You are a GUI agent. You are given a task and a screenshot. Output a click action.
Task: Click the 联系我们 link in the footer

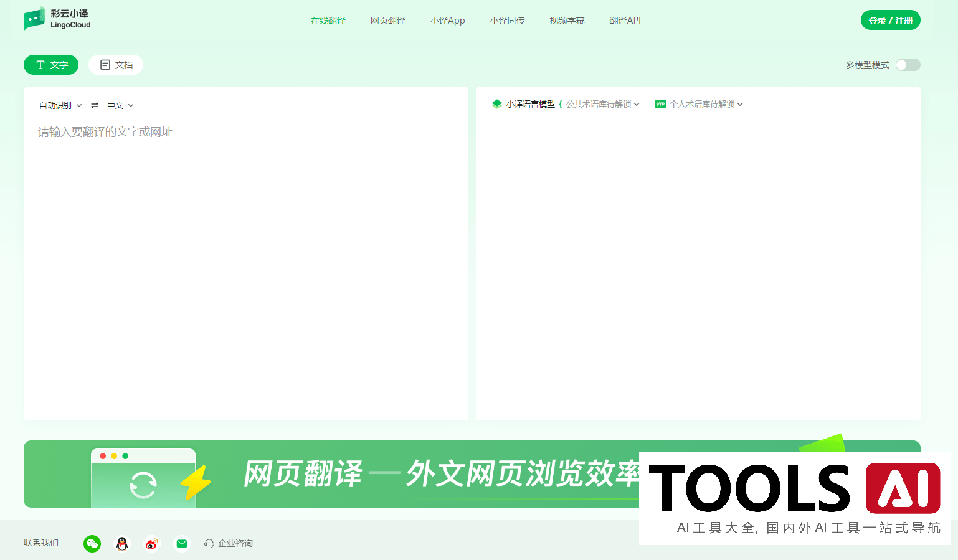(x=40, y=543)
